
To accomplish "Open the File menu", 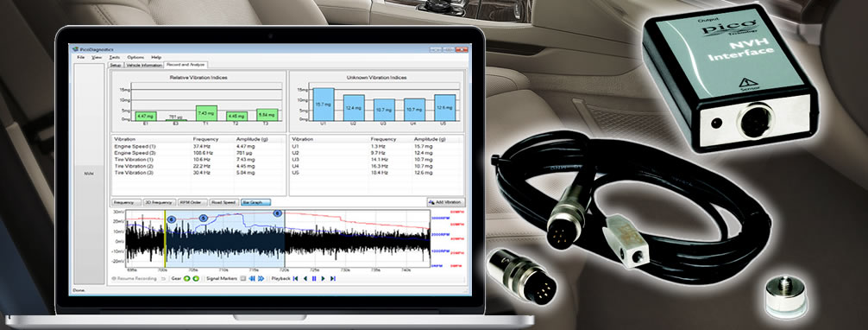I will (81, 57).
